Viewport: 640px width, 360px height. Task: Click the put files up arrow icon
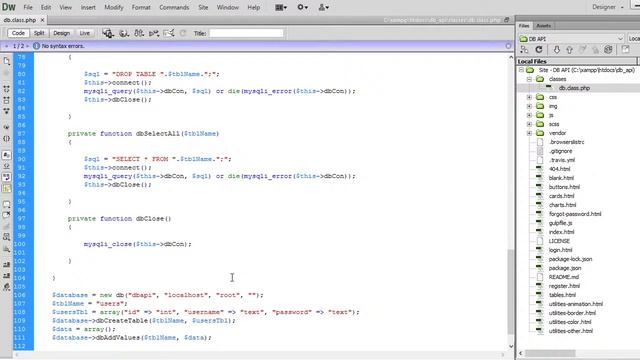click(x=569, y=50)
